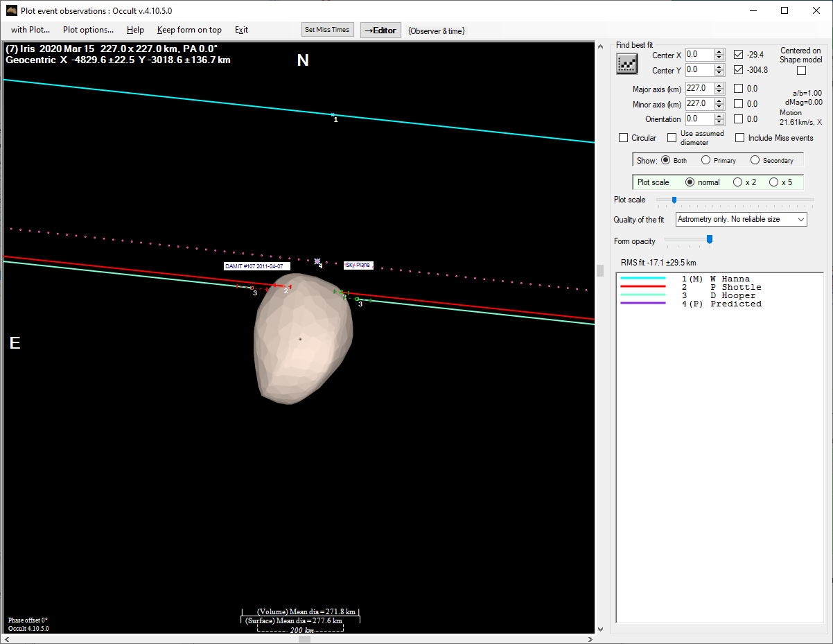The width and height of the screenshot is (833, 644).
Task: Click plot's vertical scrollbar down arrow
Action: click(600, 629)
